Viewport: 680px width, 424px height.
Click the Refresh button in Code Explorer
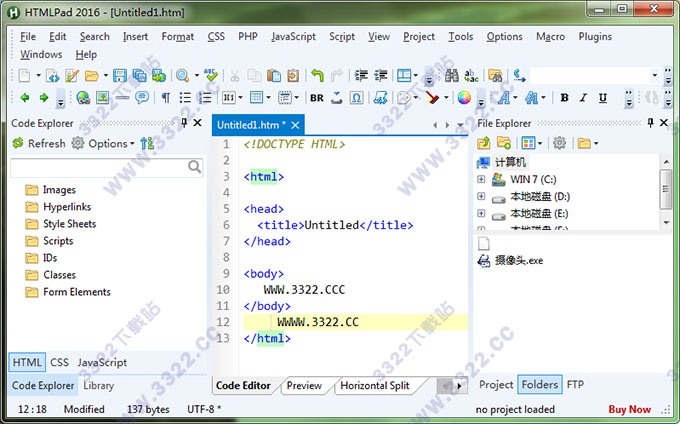39,143
